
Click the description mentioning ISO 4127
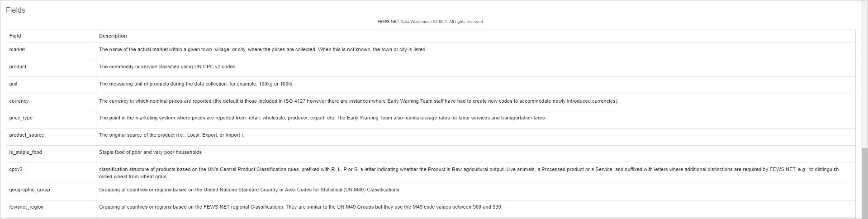(x=358, y=101)
